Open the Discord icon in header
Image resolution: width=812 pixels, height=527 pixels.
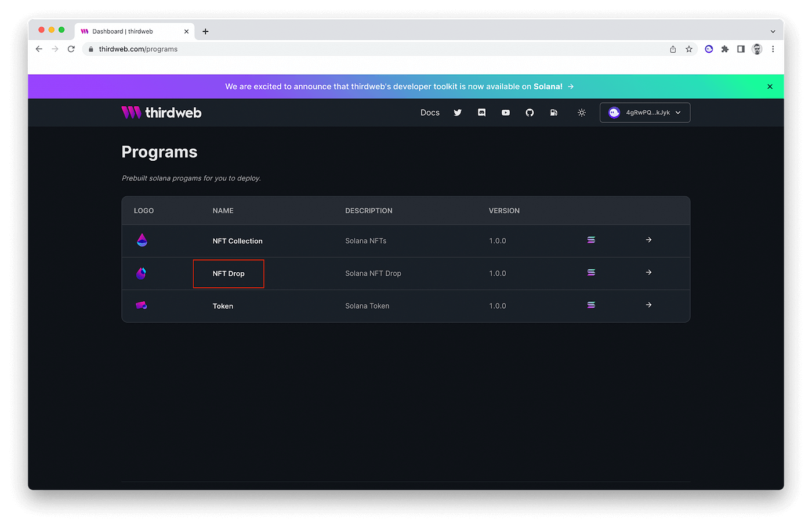(x=481, y=113)
